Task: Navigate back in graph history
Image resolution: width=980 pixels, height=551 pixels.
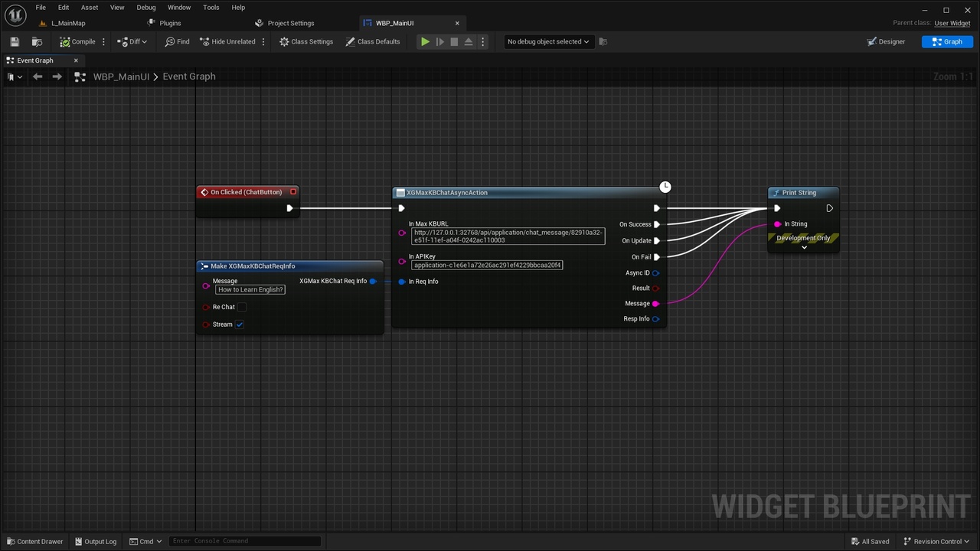Action: pos(38,77)
